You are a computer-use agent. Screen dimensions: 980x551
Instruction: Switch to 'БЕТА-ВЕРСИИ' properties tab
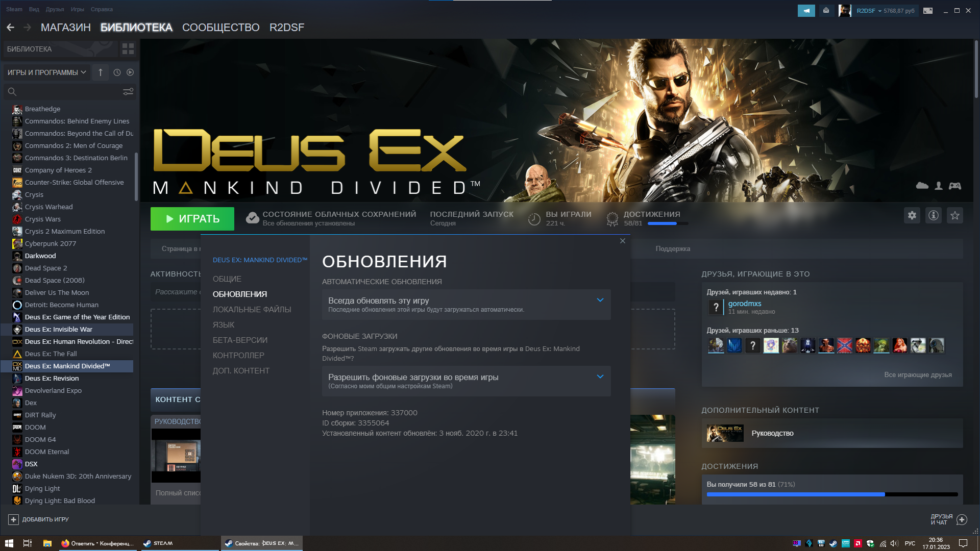tap(240, 340)
